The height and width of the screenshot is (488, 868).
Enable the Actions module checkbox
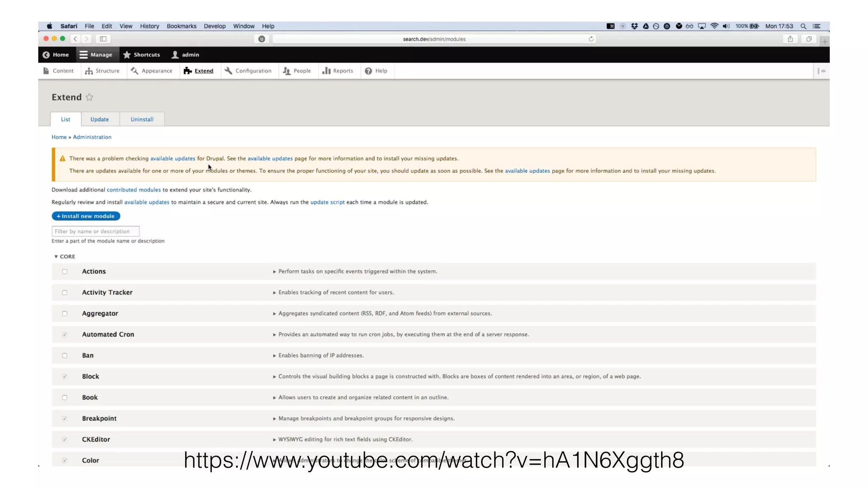tap(65, 272)
